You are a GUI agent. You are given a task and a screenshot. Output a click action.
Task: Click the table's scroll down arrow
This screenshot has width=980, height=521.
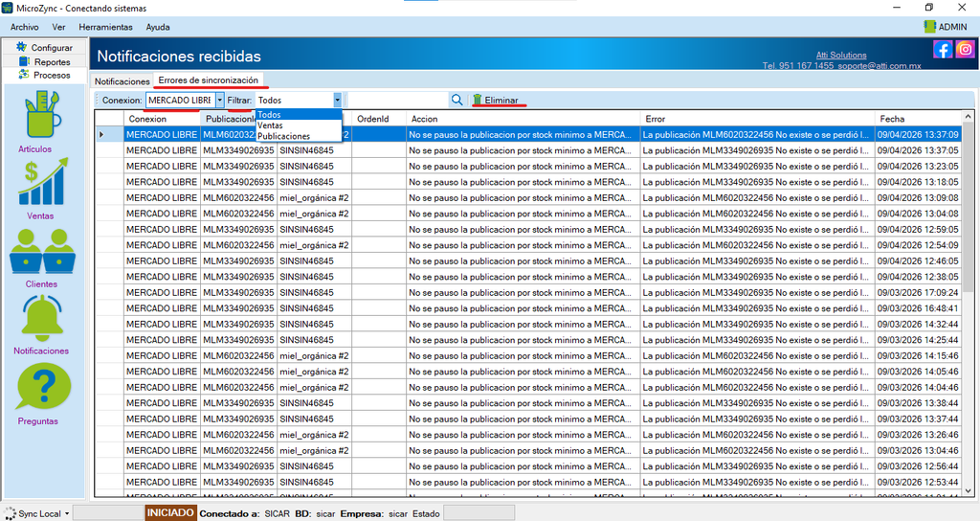point(969,491)
